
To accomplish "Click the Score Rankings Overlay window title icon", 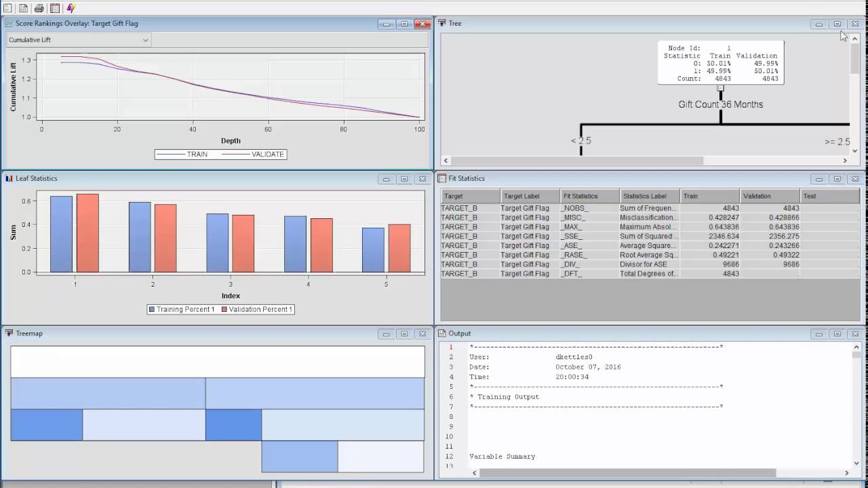I will (x=9, y=23).
